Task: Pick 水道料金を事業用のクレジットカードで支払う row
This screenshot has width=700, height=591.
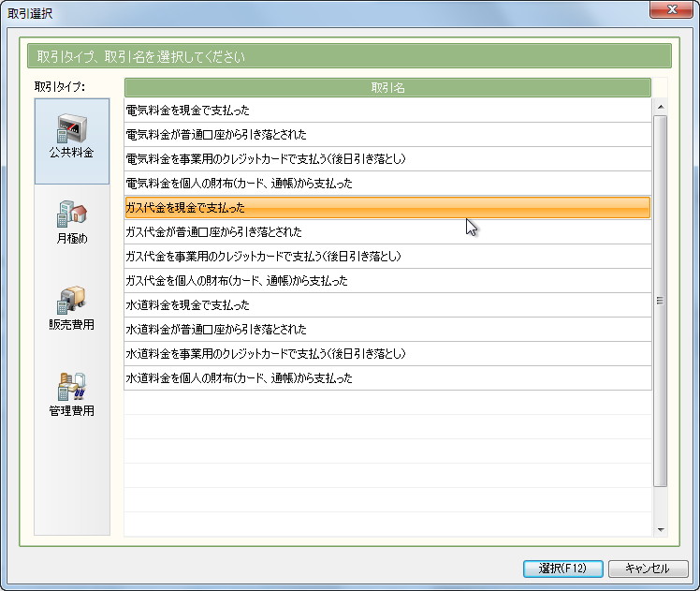Action: pyautogui.click(x=387, y=353)
